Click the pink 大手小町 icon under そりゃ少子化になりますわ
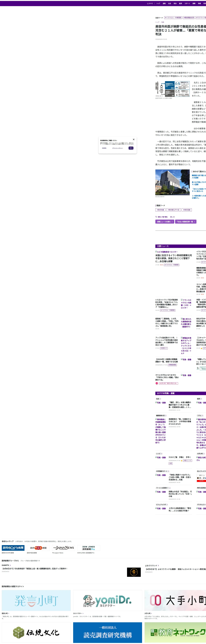Image resolution: width=206 pixels, height=644 pixels. coord(157,383)
